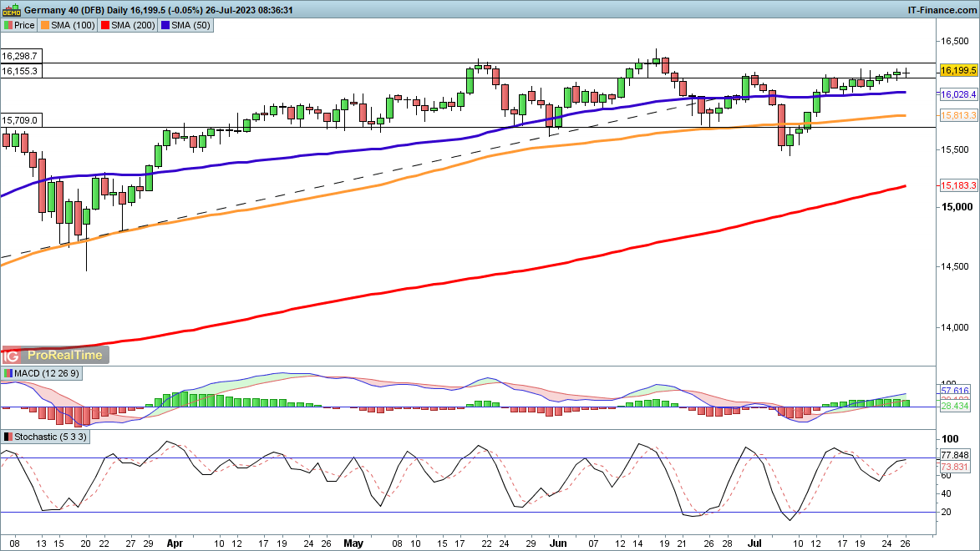Open the MACD (12 26 9) indicator label
This screenshot has width=980, height=551.
[x=42, y=373]
